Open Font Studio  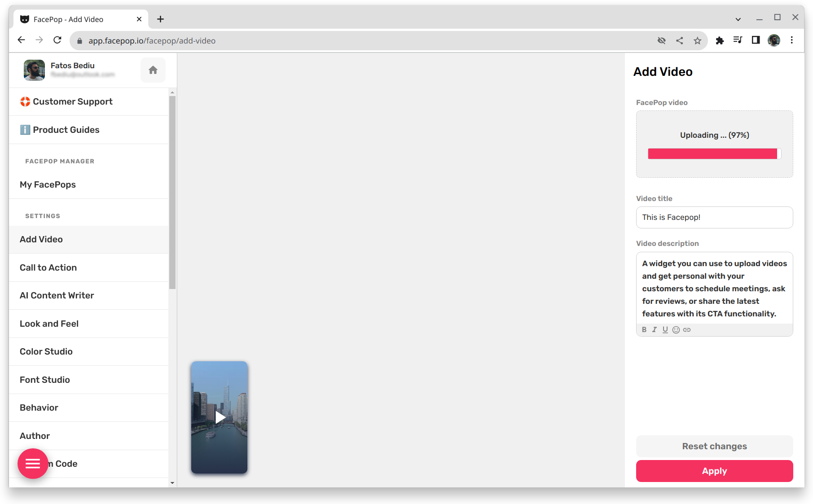pos(89,380)
